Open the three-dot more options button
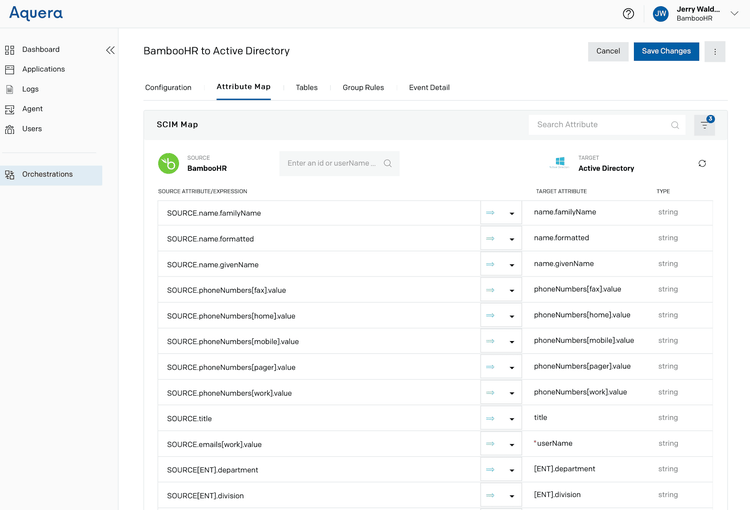The image size is (750, 510). click(x=715, y=52)
